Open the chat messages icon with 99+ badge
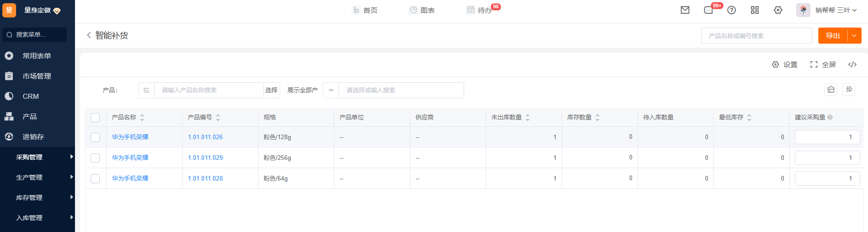This screenshot has width=868, height=232. (708, 10)
